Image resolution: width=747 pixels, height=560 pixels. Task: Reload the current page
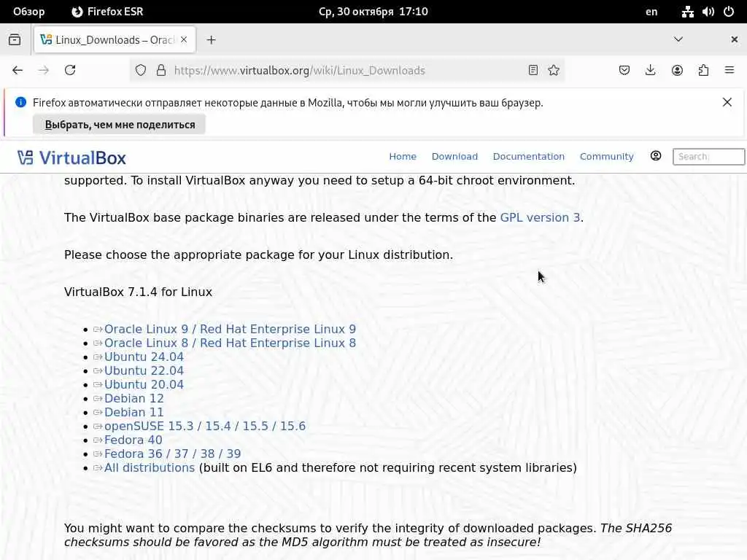pyautogui.click(x=70, y=71)
